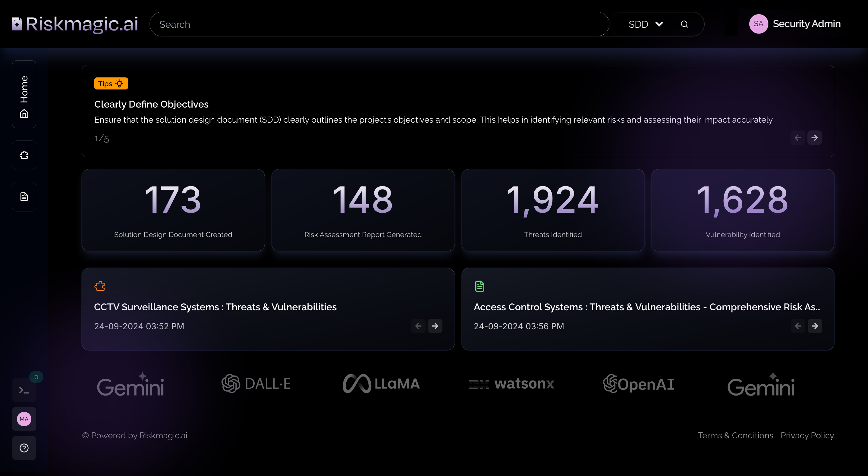Click the SA profile avatar
868x476 pixels.
coord(758,24)
